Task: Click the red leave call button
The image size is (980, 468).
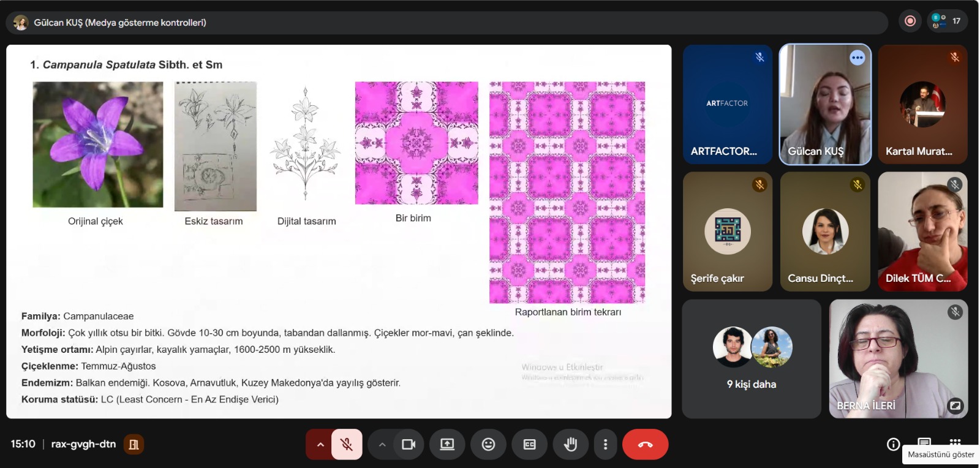Action: (x=645, y=444)
